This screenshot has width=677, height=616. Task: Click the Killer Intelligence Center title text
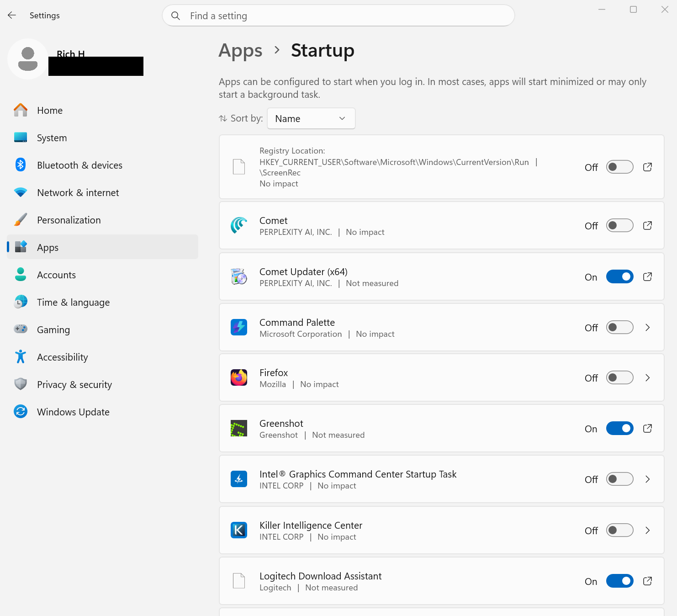(311, 525)
